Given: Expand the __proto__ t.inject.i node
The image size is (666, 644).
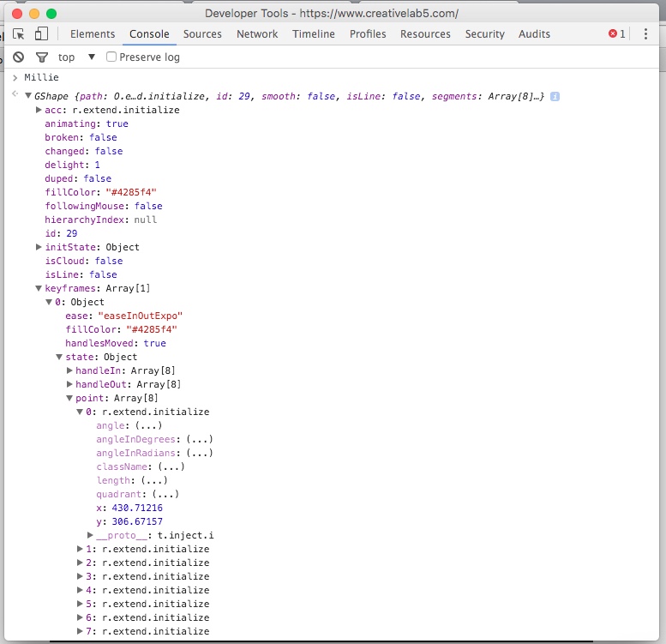Looking at the screenshot, I should click(x=90, y=535).
